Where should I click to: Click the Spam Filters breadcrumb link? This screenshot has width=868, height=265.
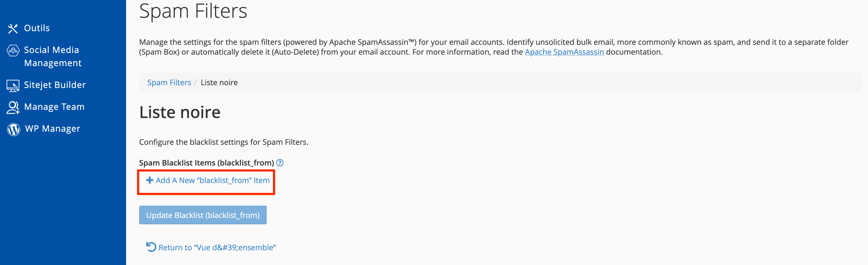click(x=169, y=83)
